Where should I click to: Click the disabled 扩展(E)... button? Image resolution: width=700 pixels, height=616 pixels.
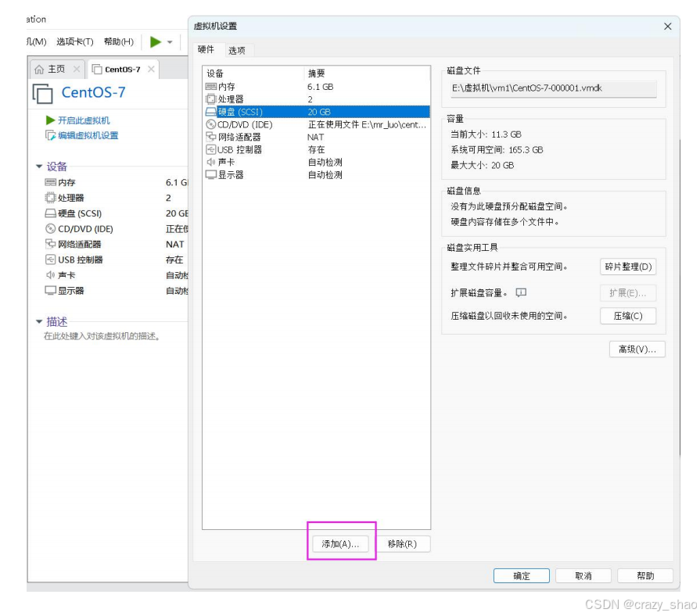point(628,293)
